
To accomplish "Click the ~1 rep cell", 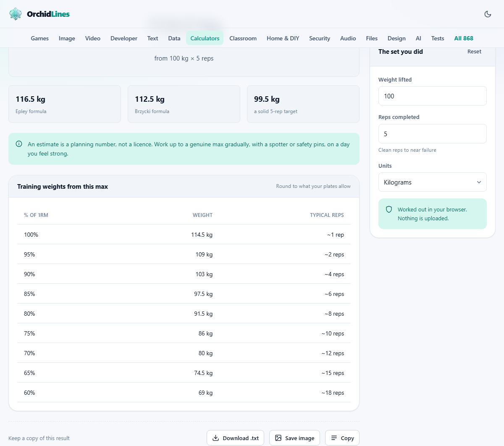I will (336, 235).
